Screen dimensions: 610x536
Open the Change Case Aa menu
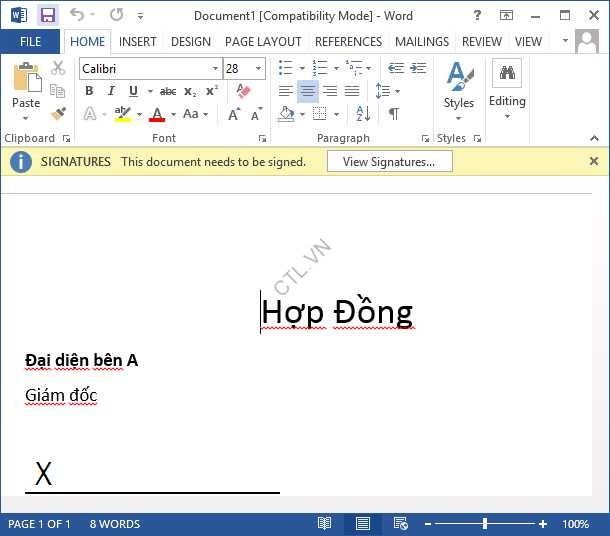coord(195,114)
